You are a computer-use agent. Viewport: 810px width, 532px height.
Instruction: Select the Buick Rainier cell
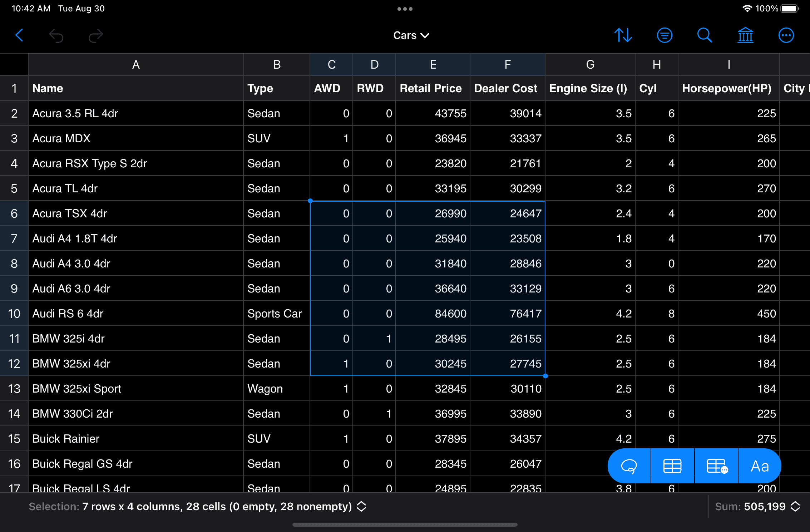click(136, 439)
